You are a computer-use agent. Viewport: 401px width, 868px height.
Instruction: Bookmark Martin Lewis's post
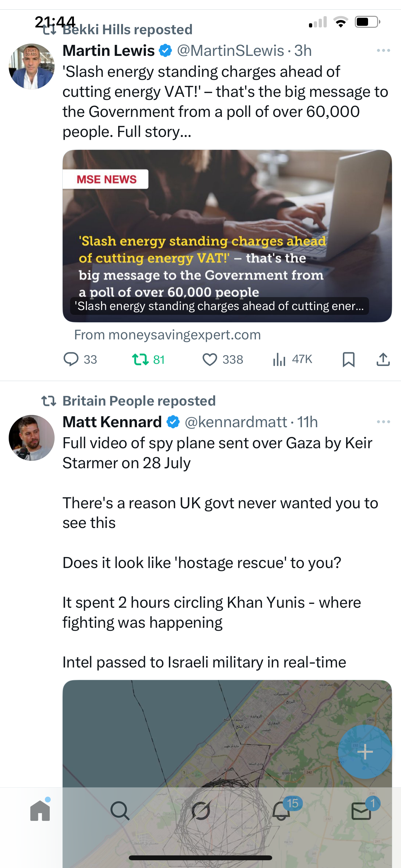coord(348,359)
